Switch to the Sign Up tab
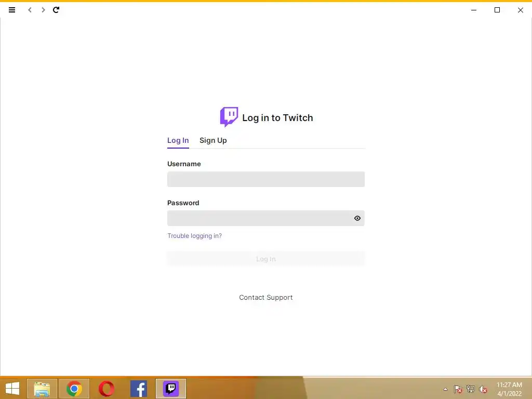Image resolution: width=532 pixels, height=399 pixels. tap(213, 140)
